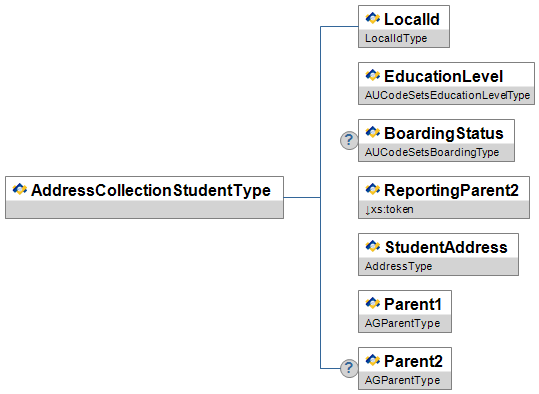Select the EducationLevel element name
This screenshot has height=394, width=539.
[443, 76]
